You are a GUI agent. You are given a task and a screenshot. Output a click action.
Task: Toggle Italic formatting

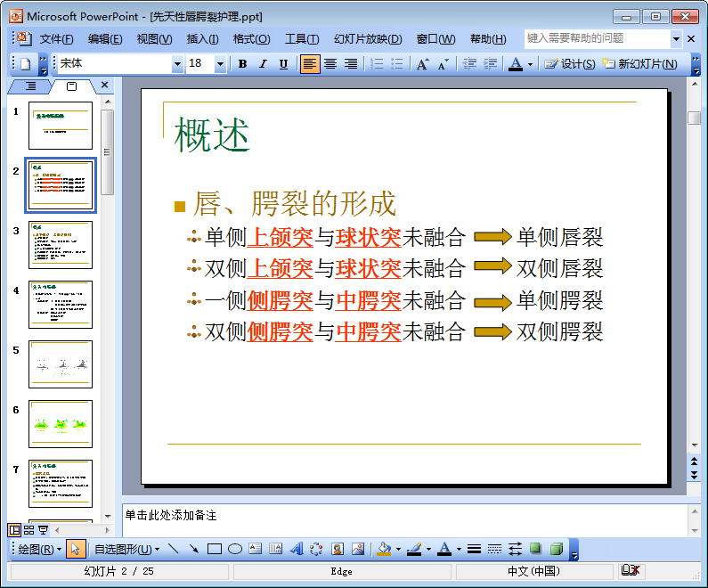pyautogui.click(x=263, y=64)
